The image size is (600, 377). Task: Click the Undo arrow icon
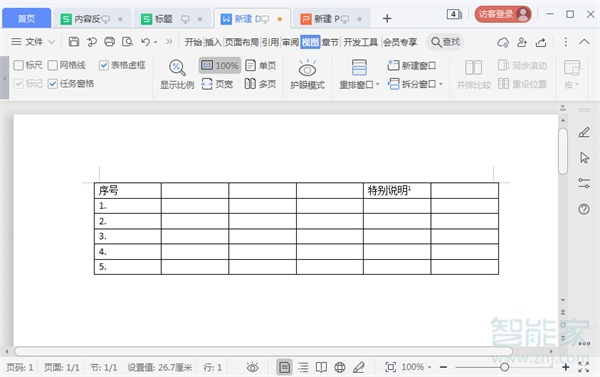coord(145,41)
